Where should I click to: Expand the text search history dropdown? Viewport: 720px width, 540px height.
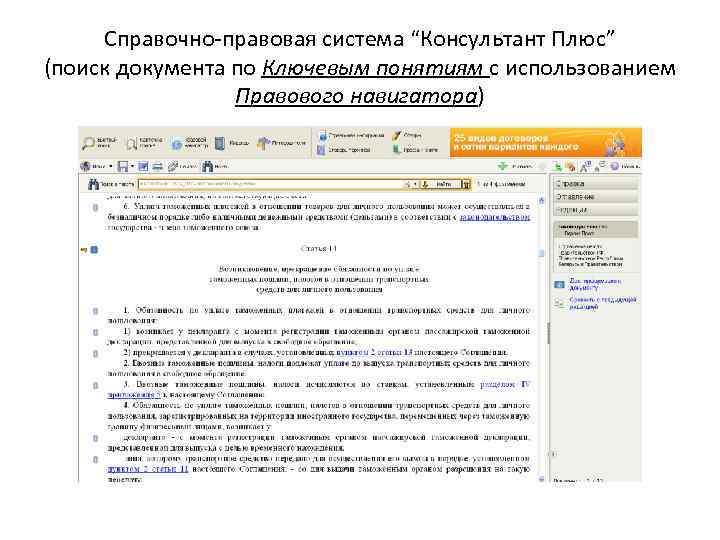tap(415, 185)
